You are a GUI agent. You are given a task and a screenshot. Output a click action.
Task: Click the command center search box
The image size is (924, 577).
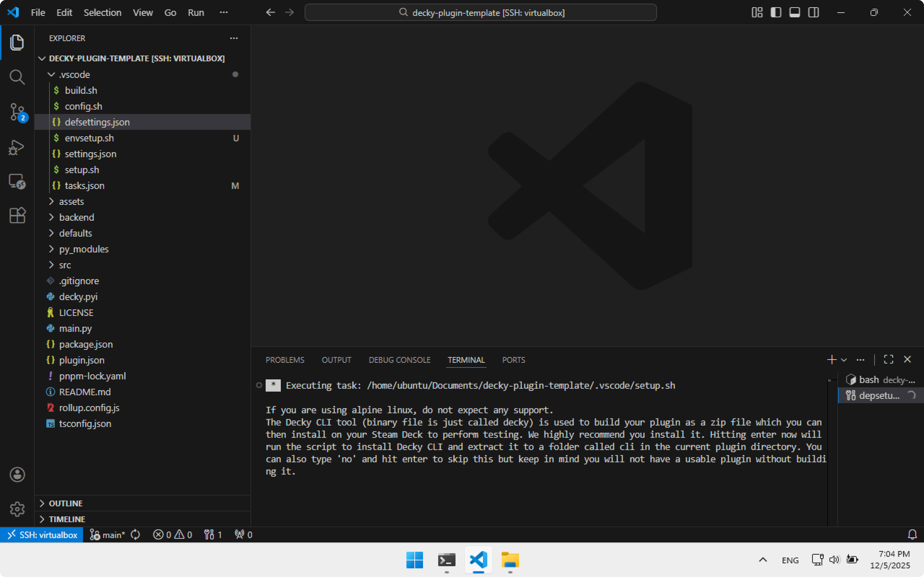[480, 13]
